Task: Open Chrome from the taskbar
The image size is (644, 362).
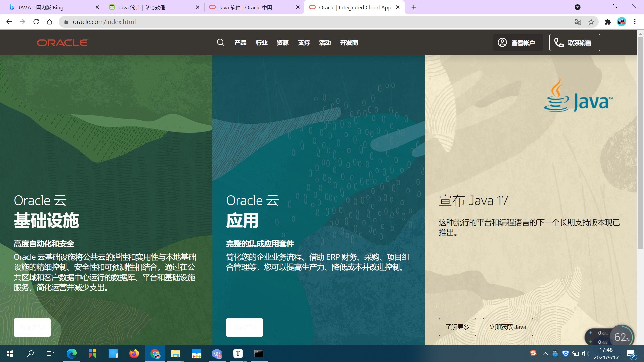Action: [x=155, y=354]
